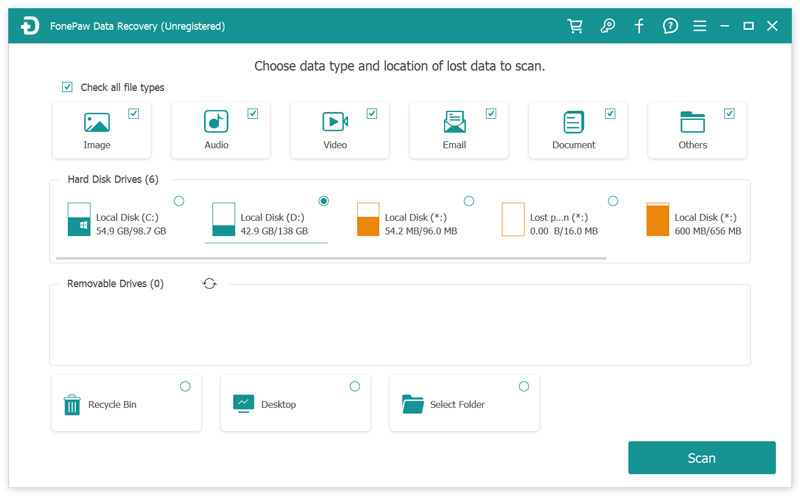This screenshot has width=800, height=496.
Task: Click the Scan button
Action: [701, 458]
